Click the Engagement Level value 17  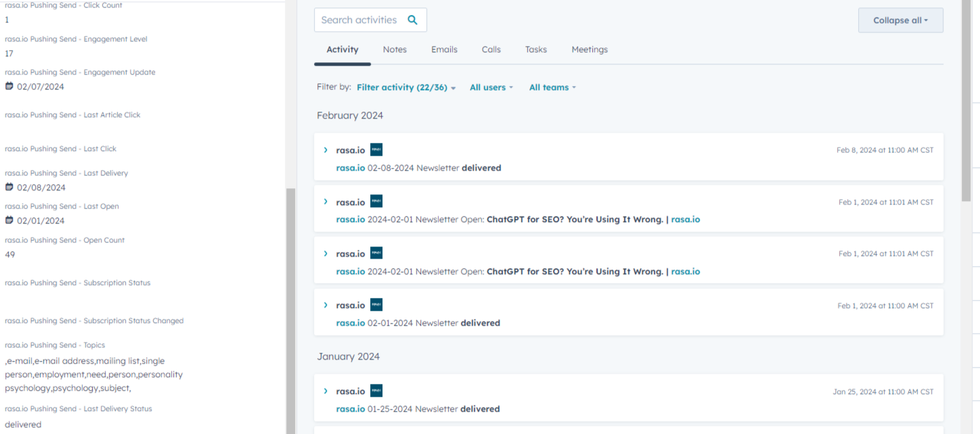9,53
